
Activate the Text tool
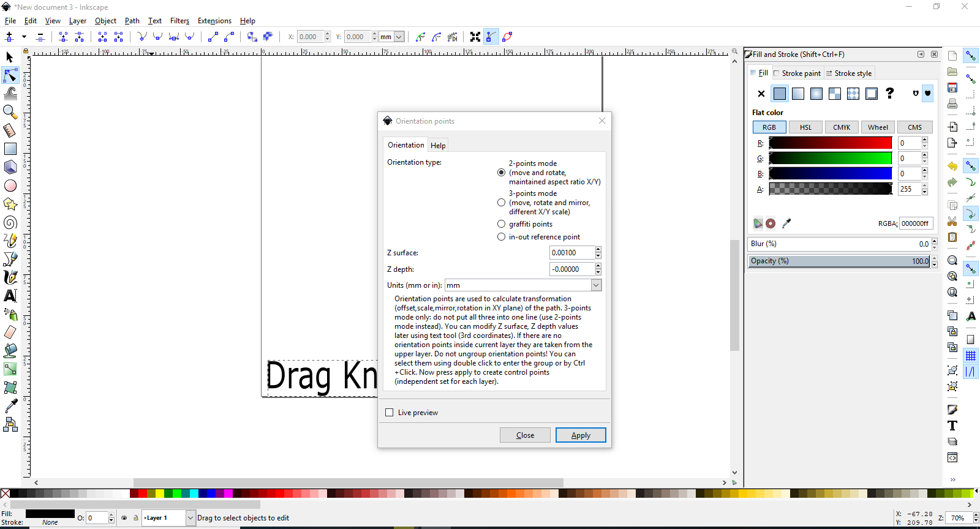click(x=10, y=296)
